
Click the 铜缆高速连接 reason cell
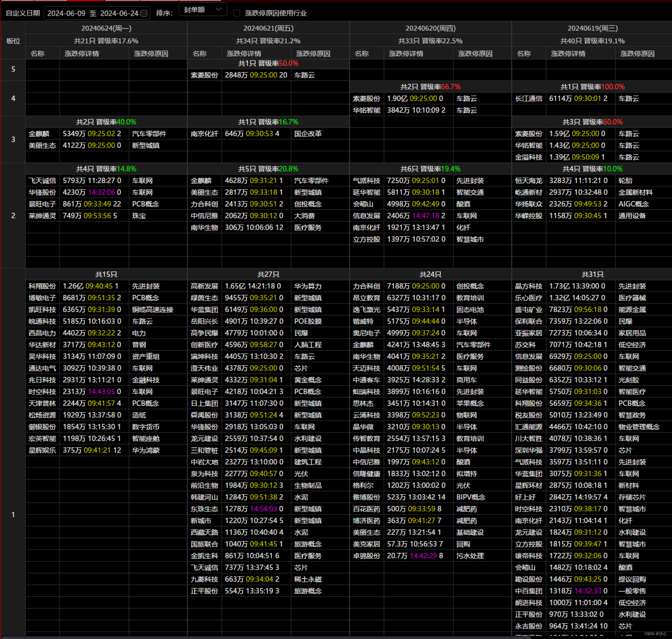152,310
